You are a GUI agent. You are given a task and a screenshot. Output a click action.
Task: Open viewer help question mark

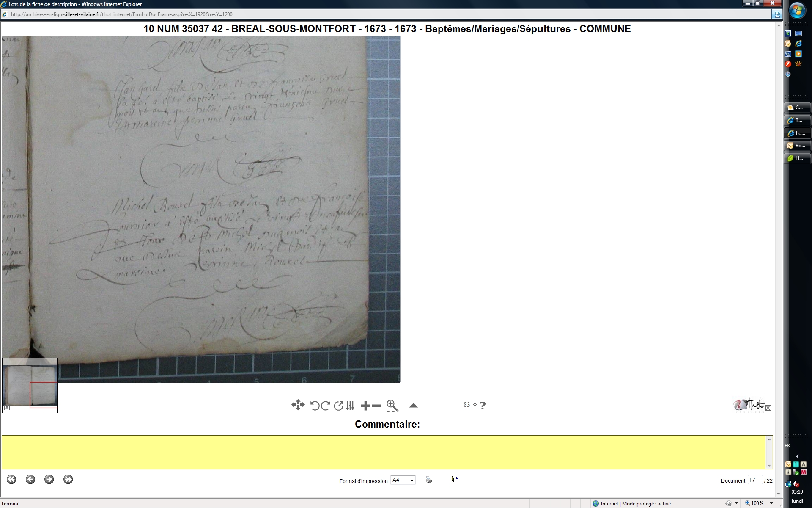483,405
